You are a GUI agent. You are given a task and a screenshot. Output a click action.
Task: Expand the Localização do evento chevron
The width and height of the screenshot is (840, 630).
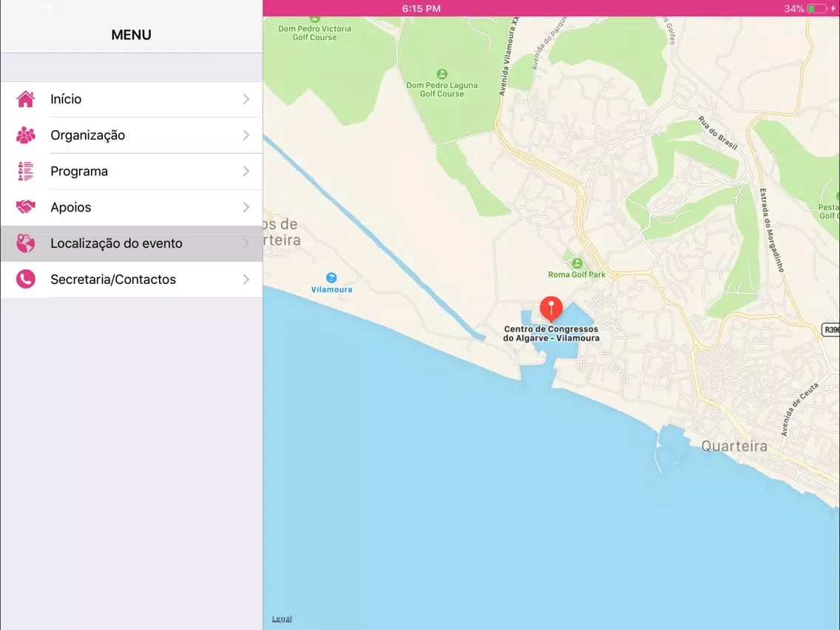[246, 243]
